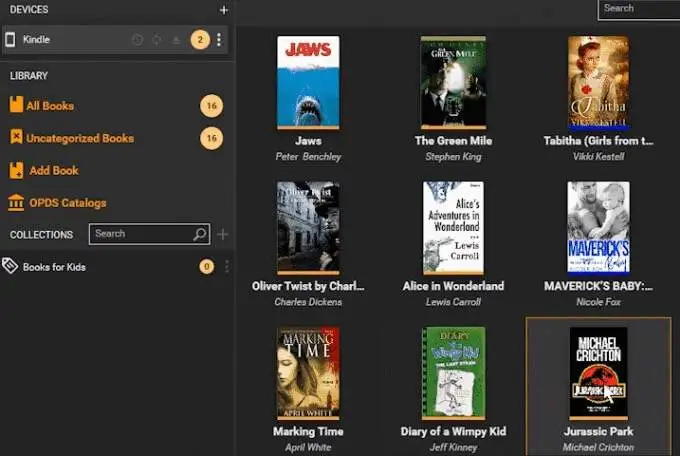Click the Marking Time title text
The image size is (680, 456).
[308, 432]
